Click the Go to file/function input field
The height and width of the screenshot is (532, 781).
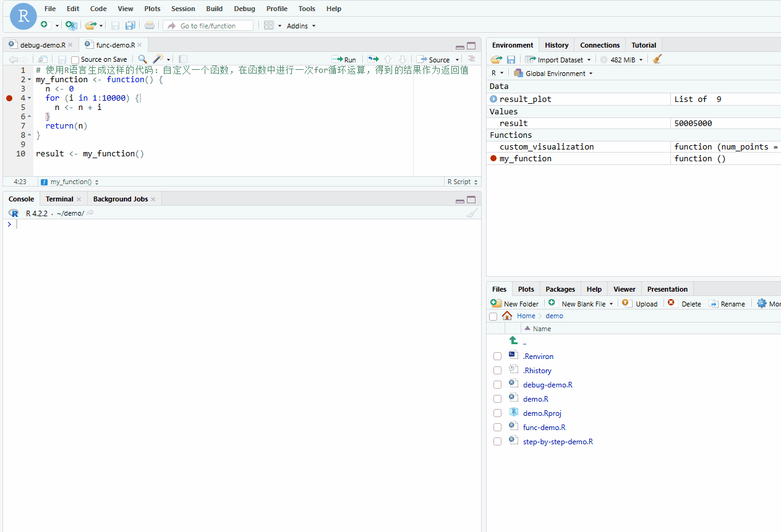208,25
